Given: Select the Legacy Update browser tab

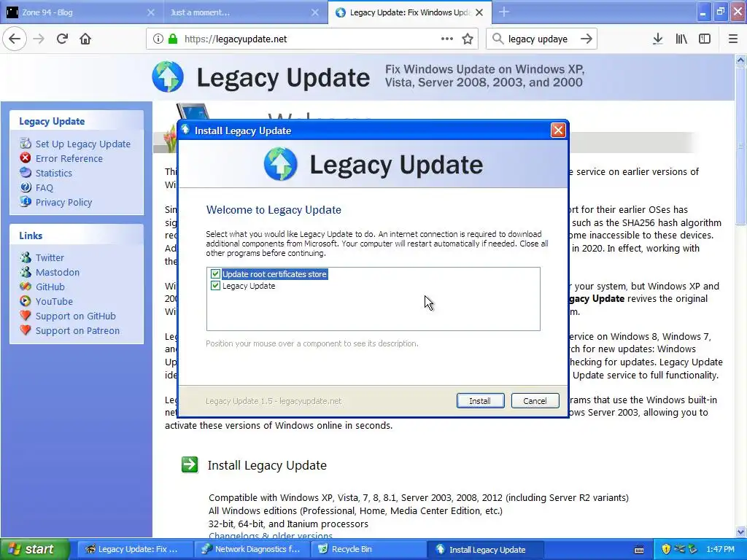Looking at the screenshot, I should 410,12.
